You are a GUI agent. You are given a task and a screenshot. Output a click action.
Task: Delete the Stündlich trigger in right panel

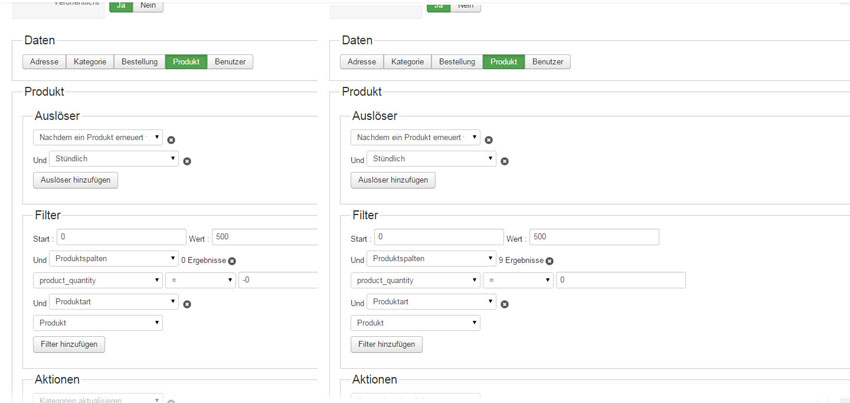pyautogui.click(x=504, y=161)
